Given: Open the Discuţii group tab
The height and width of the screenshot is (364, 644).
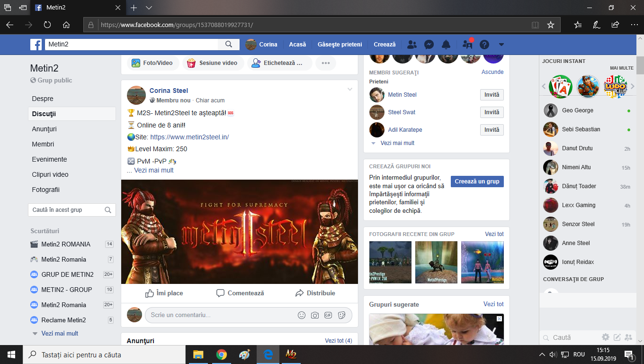Looking at the screenshot, I should 72,114.
